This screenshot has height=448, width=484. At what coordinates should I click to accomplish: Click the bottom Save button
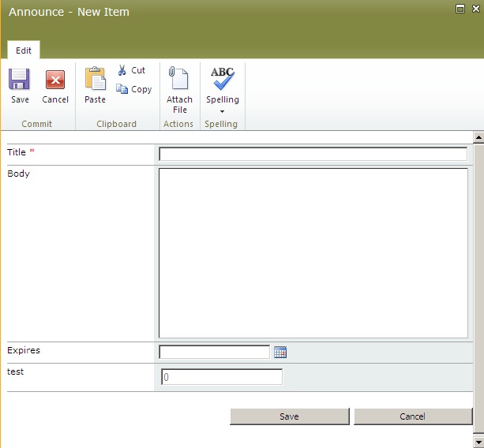point(290,416)
